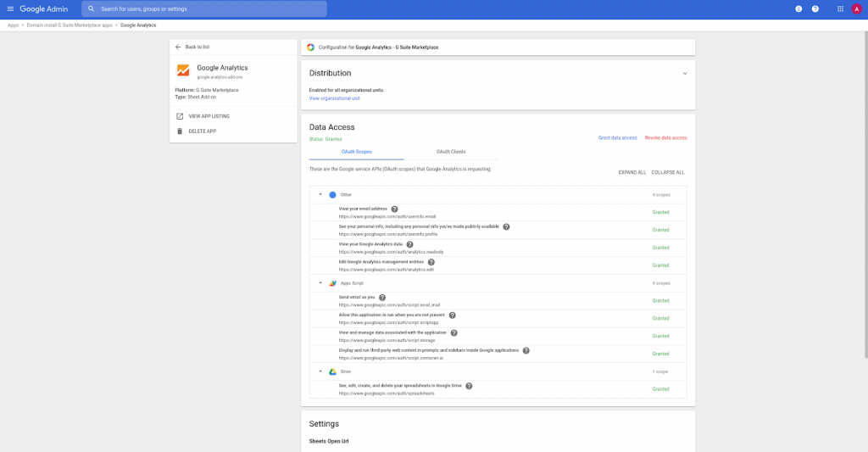This screenshot has width=868, height=452.
Task: Show help for Display third-party web content scope
Action: point(526,350)
